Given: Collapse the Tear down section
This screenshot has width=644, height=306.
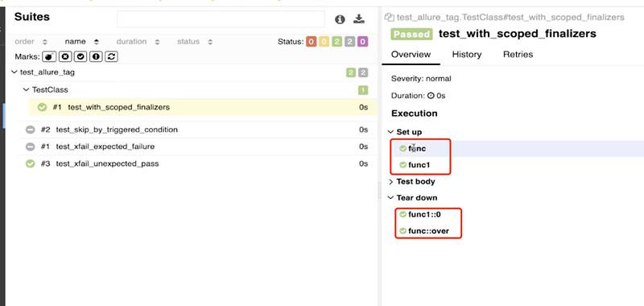Looking at the screenshot, I should [413, 198].
